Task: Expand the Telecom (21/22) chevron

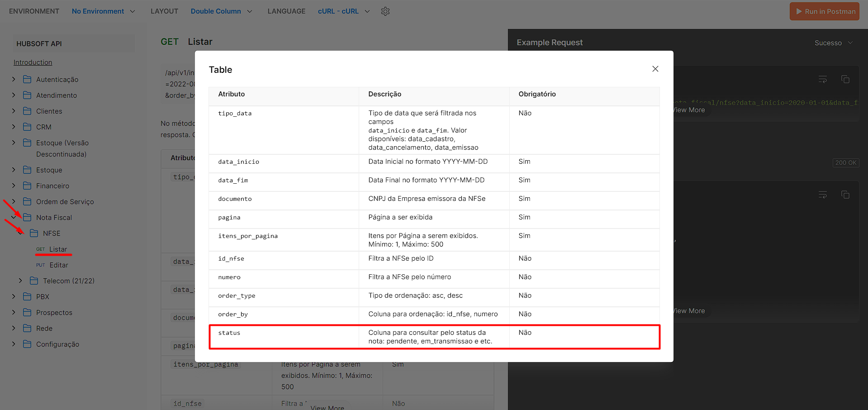Action: coord(20,281)
